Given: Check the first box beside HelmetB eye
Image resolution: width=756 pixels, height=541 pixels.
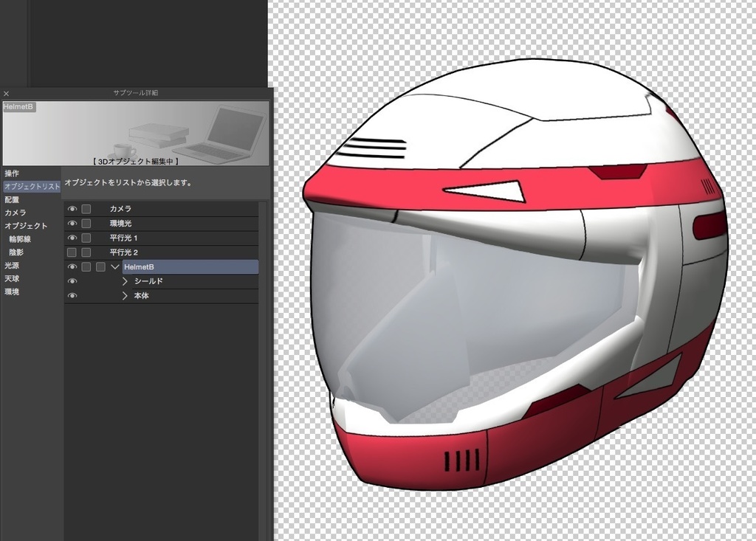Looking at the screenshot, I should tap(86, 266).
